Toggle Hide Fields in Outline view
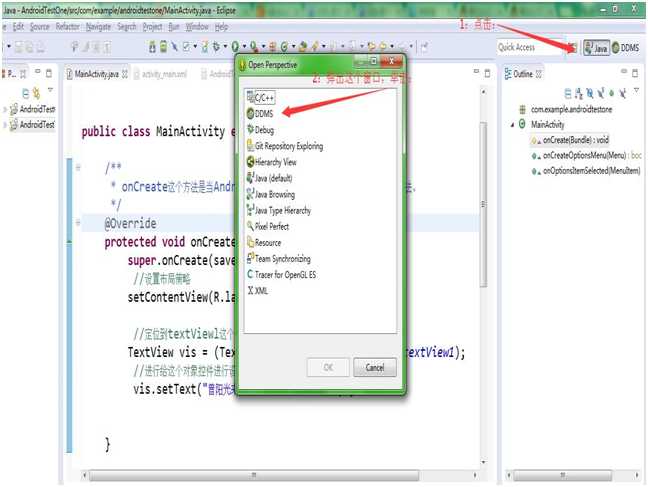This screenshot has height=487, width=648. 590,93
